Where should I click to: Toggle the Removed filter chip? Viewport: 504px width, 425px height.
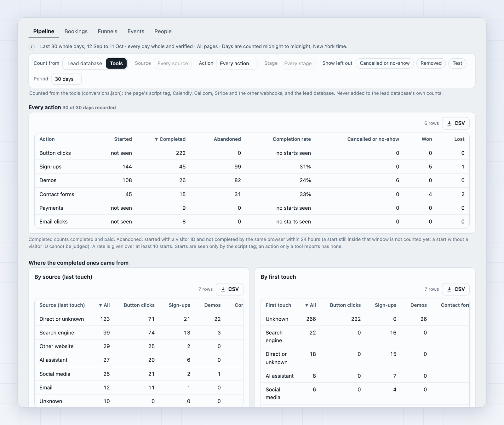point(431,63)
